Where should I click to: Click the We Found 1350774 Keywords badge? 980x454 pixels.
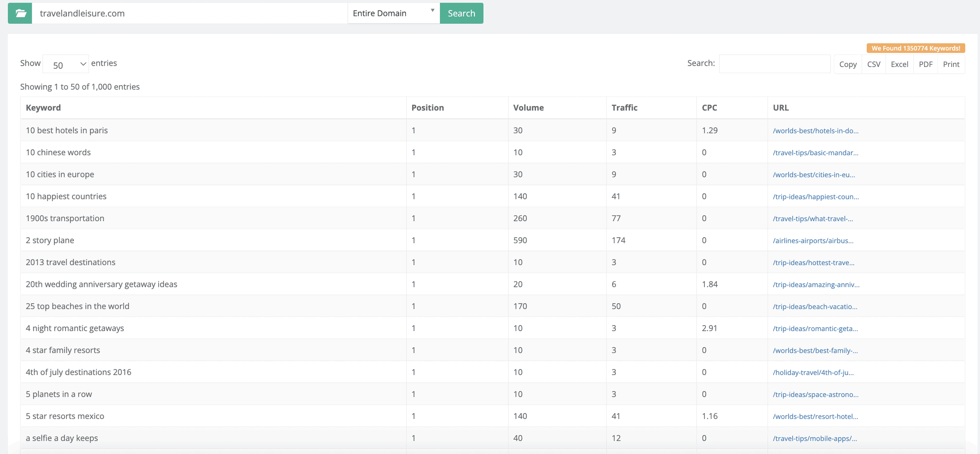tap(916, 48)
